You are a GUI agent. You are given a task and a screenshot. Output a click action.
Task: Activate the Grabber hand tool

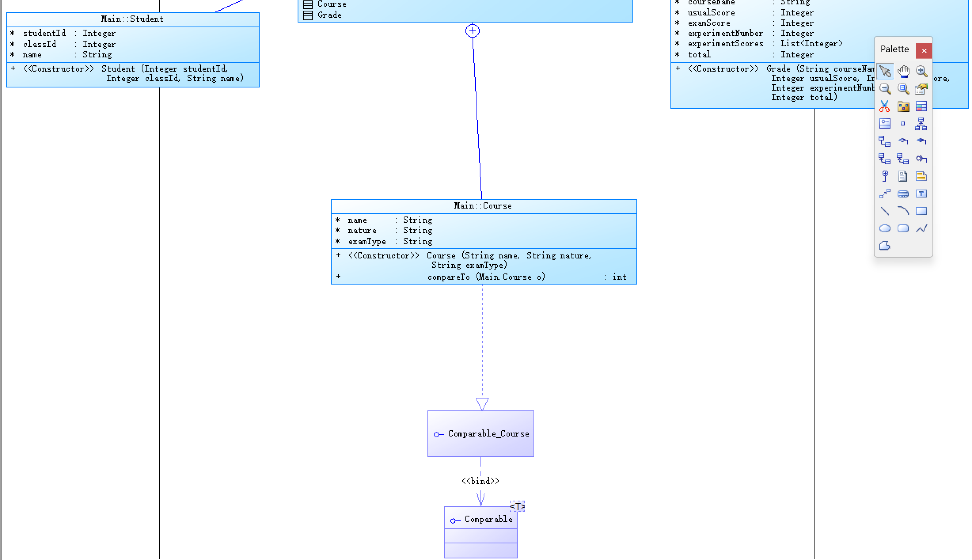click(903, 71)
